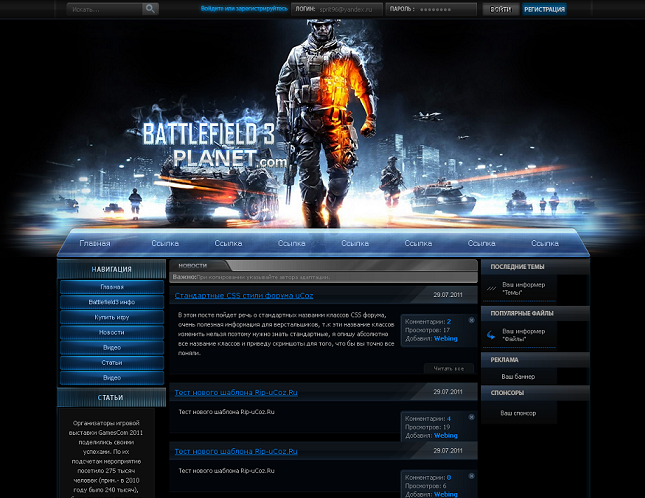
Task: Click the slashes icon beside "Темы" informer
Action: pyautogui.click(x=491, y=289)
